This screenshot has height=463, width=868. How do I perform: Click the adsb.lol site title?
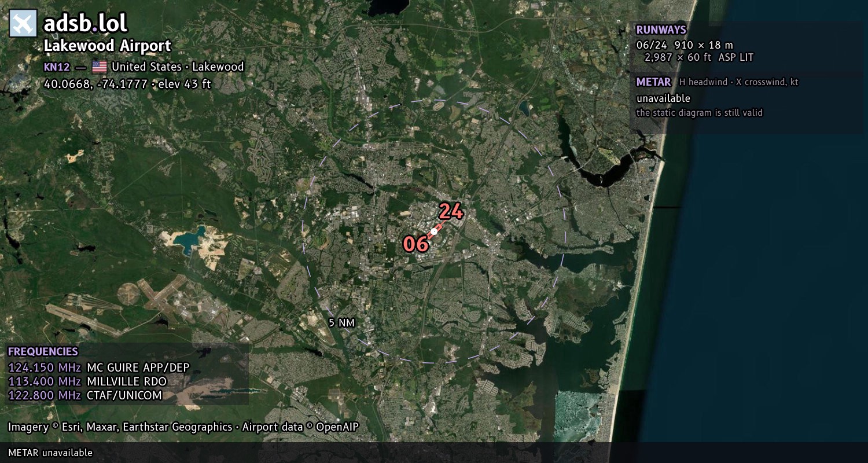click(x=86, y=23)
